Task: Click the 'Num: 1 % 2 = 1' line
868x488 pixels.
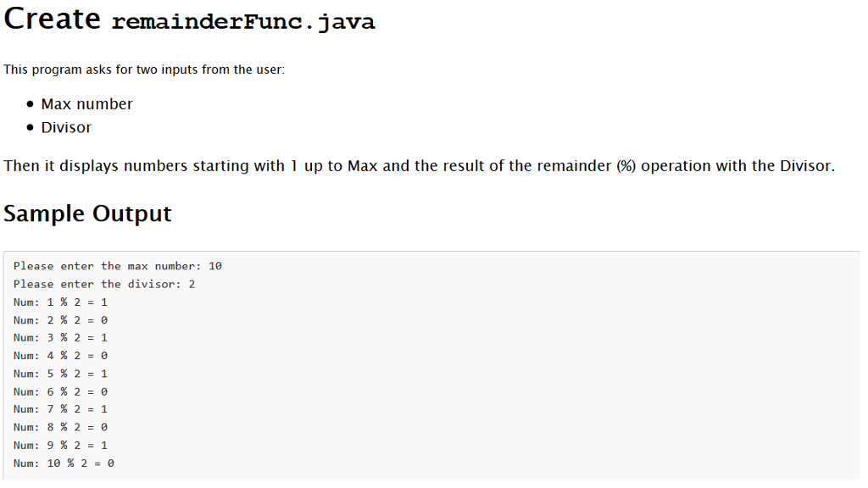Action: (x=60, y=302)
